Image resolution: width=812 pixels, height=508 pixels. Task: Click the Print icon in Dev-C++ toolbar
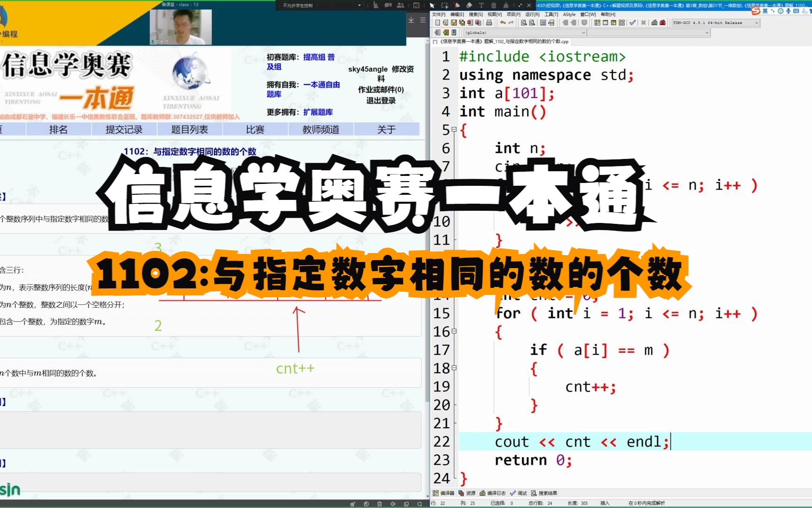coord(489,23)
